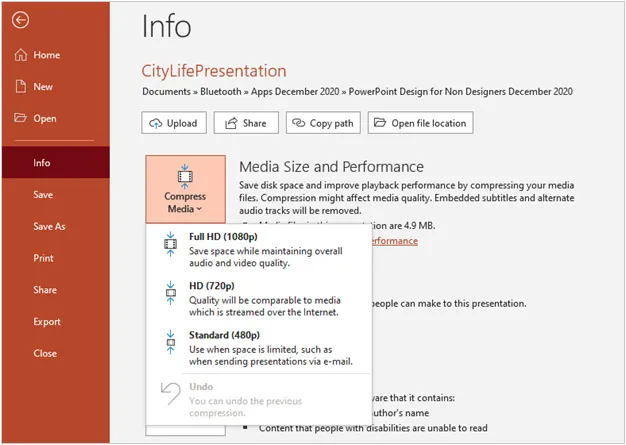Click the New document icon

pos(21,86)
